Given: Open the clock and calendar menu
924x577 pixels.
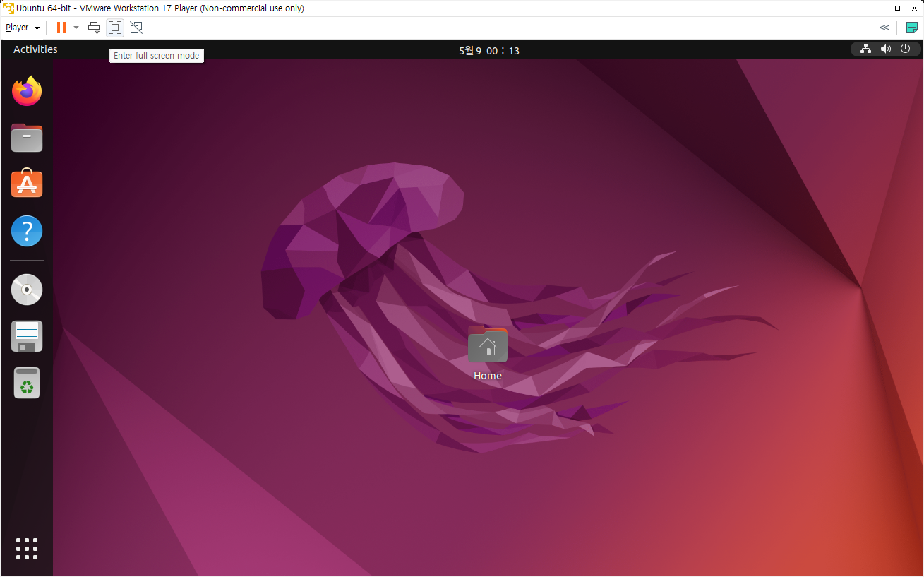Looking at the screenshot, I should [x=489, y=50].
